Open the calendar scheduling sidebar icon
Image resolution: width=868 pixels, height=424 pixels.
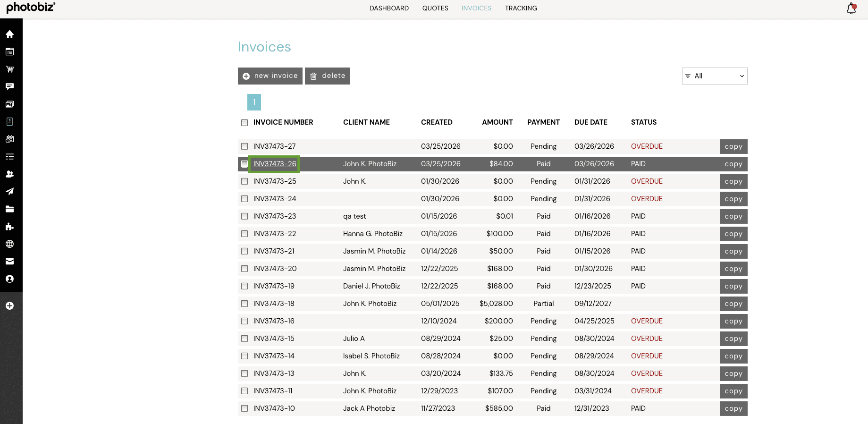[x=9, y=139]
